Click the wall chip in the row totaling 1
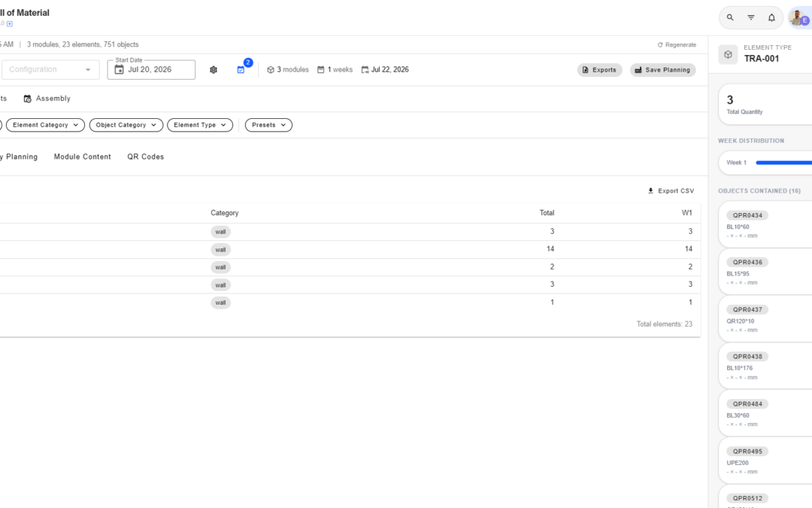The image size is (812, 508). (220, 303)
